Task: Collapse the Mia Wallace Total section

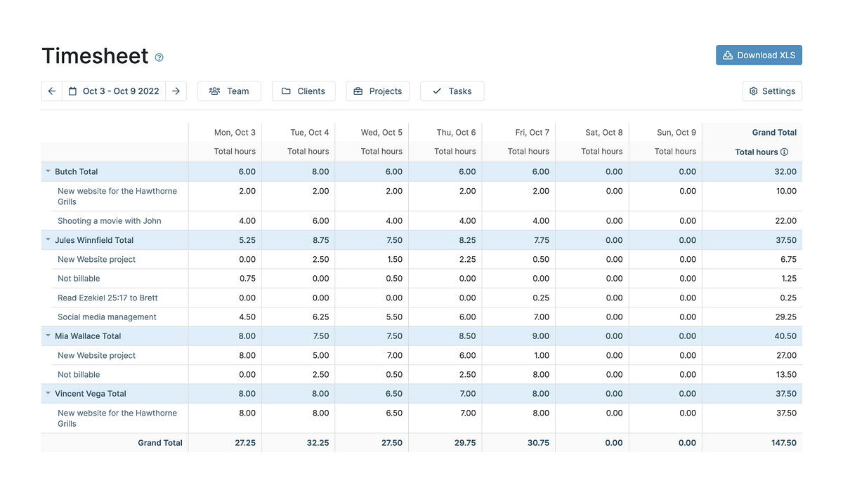Action: tap(48, 336)
